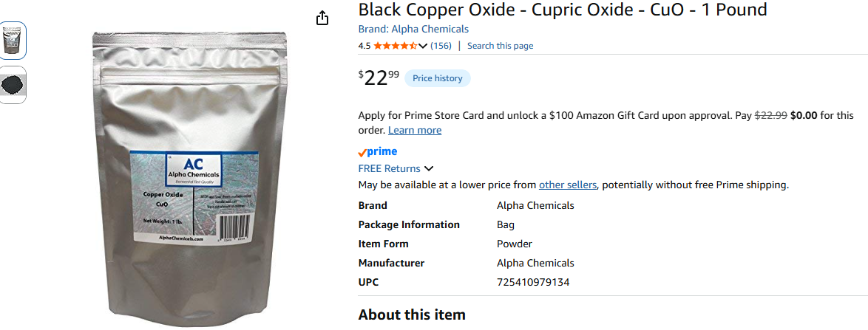Follow the Learn more link

coord(415,130)
